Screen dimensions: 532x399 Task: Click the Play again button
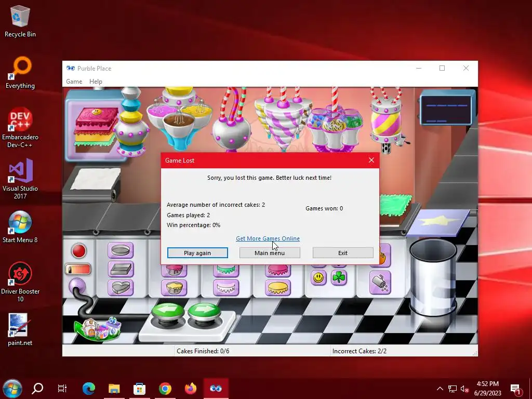[197, 253]
